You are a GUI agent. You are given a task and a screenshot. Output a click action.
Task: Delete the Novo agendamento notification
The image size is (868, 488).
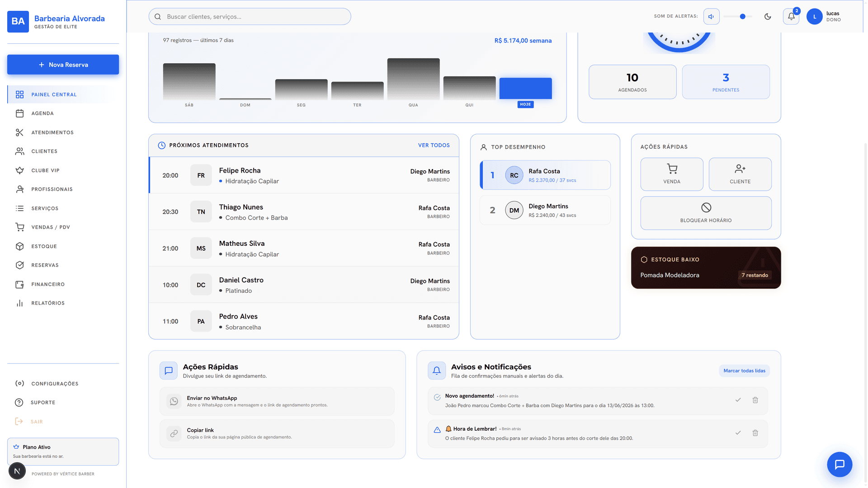[755, 400]
